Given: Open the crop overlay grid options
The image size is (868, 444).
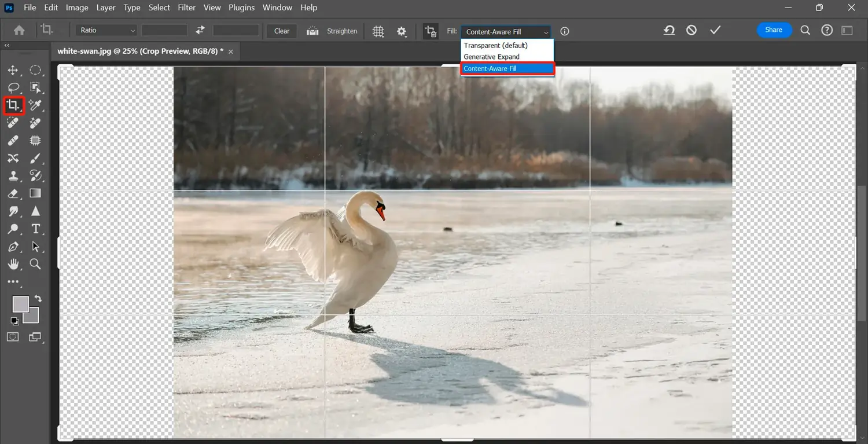Looking at the screenshot, I should 378,31.
